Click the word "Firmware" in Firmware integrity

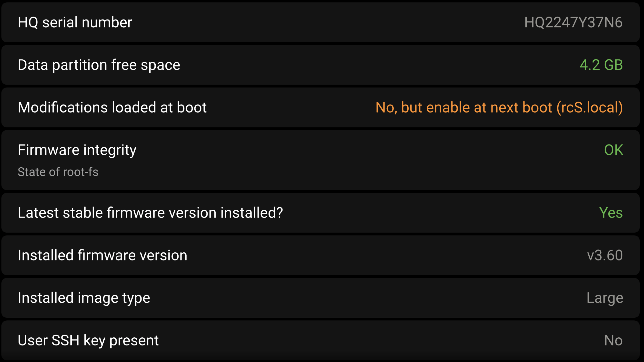click(49, 150)
